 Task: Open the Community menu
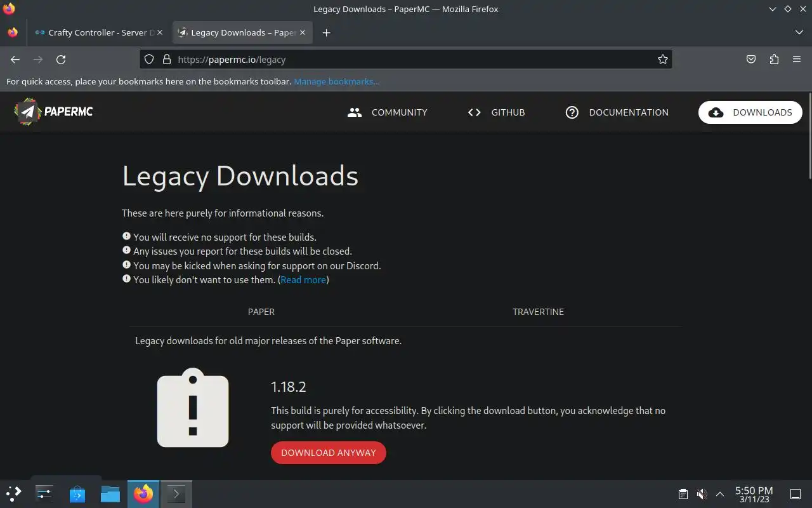coord(388,112)
